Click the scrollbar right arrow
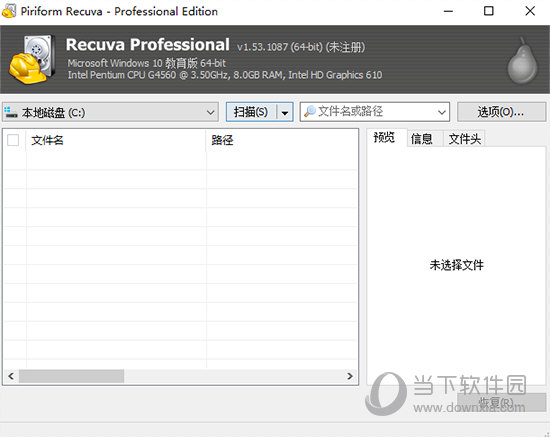This screenshot has width=550, height=437. [350, 376]
